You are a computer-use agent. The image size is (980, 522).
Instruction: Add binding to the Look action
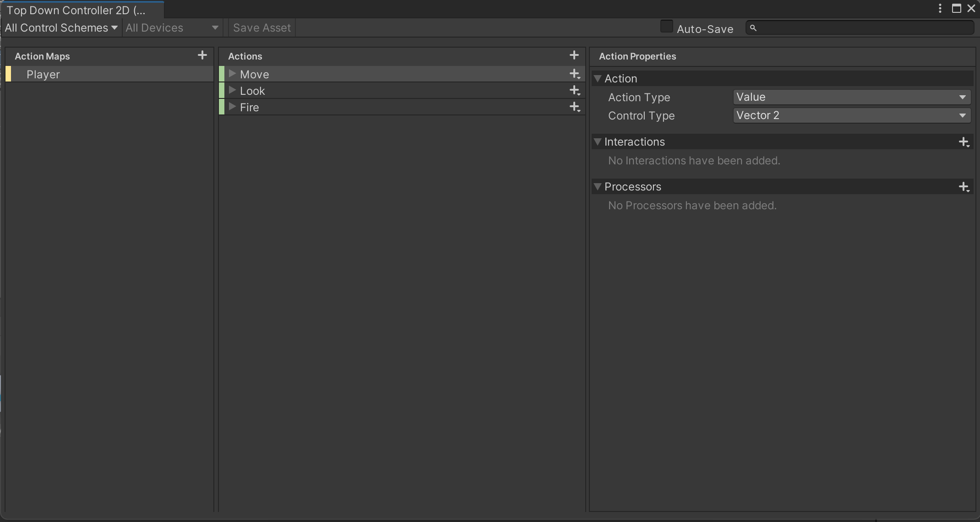point(574,91)
